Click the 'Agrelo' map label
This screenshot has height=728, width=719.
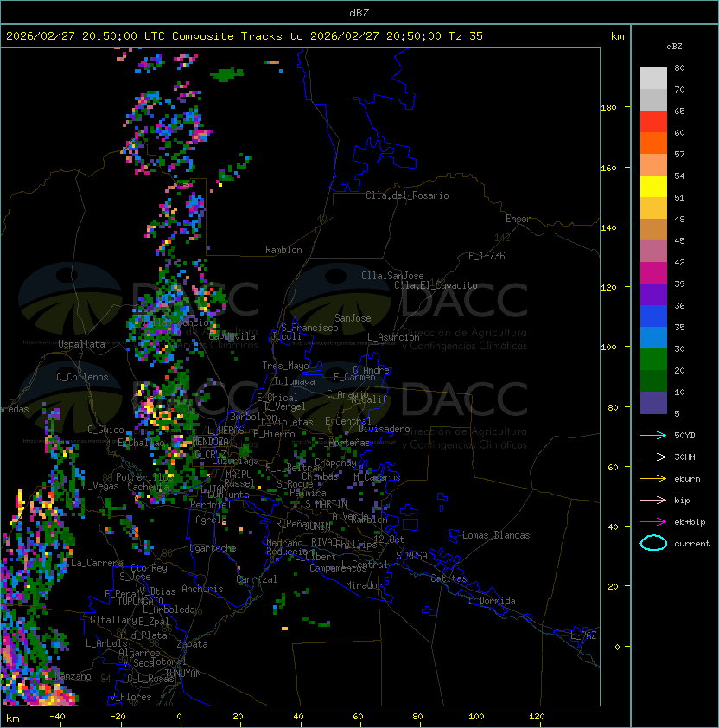pyautogui.click(x=211, y=520)
